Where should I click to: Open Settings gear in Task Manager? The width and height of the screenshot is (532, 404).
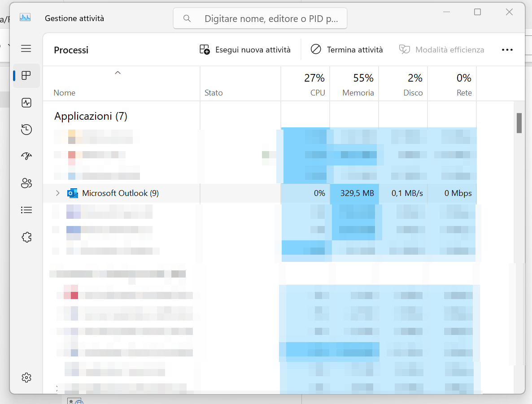26,377
